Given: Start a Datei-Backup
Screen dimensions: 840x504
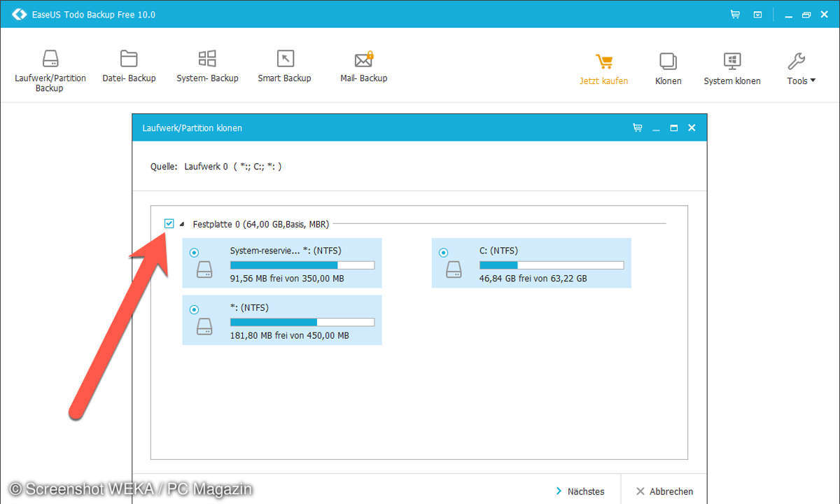Looking at the screenshot, I should pos(129,67).
